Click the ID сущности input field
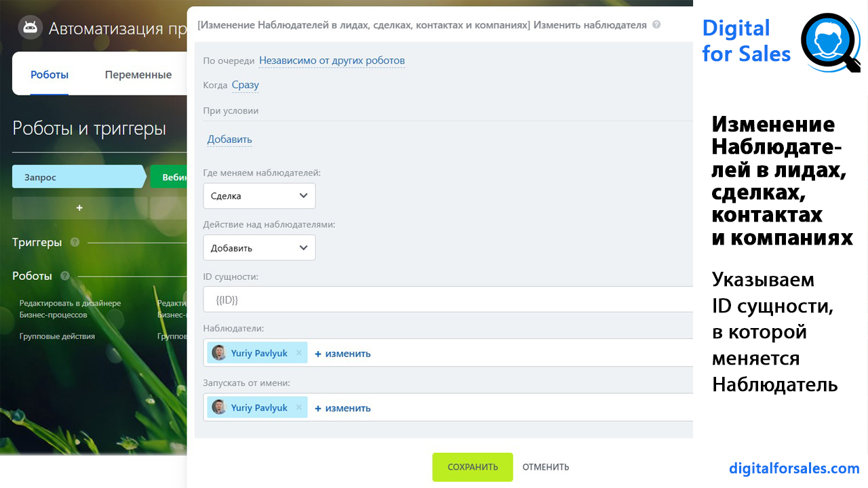 pyautogui.click(x=448, y=300)
